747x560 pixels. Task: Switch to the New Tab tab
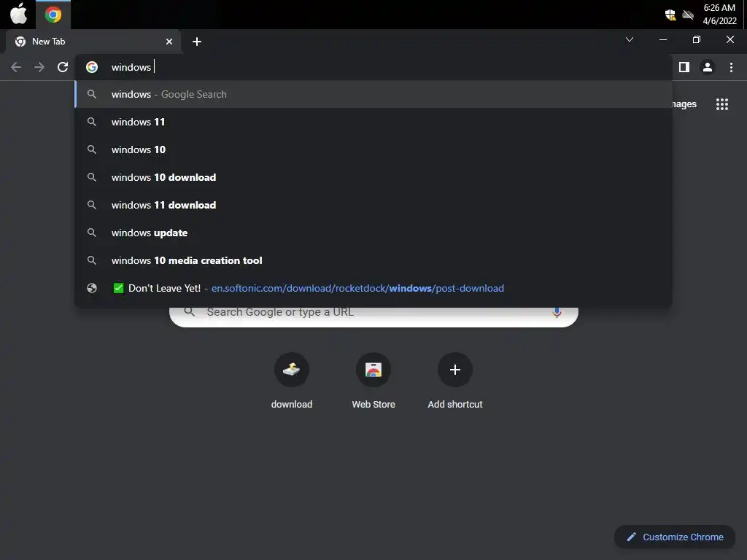click(93, 42)
